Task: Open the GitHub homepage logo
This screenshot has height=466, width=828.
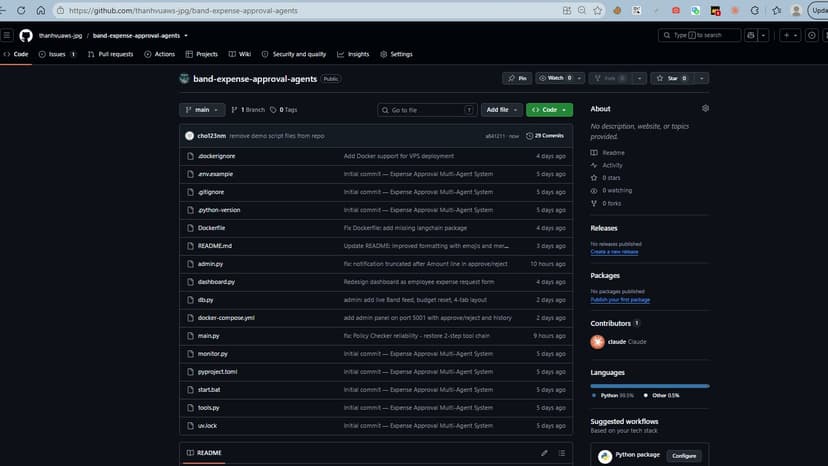Action: point(26,35)
